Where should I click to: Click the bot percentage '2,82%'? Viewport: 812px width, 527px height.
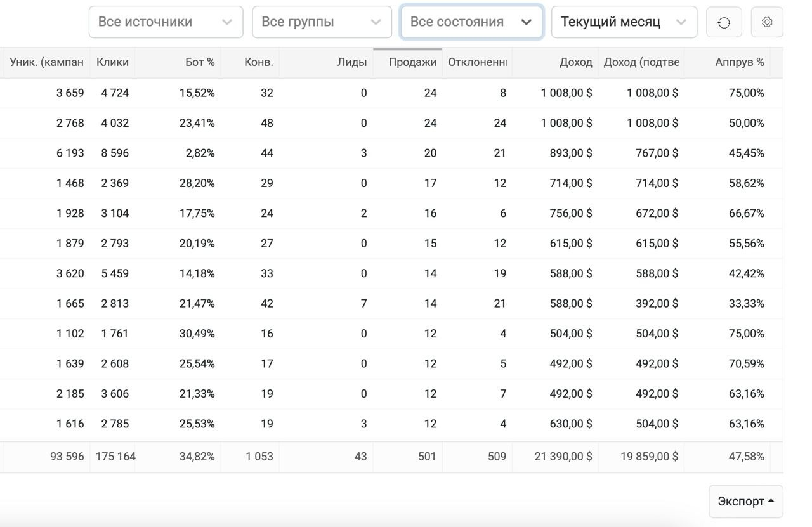(x=200, y=153)
